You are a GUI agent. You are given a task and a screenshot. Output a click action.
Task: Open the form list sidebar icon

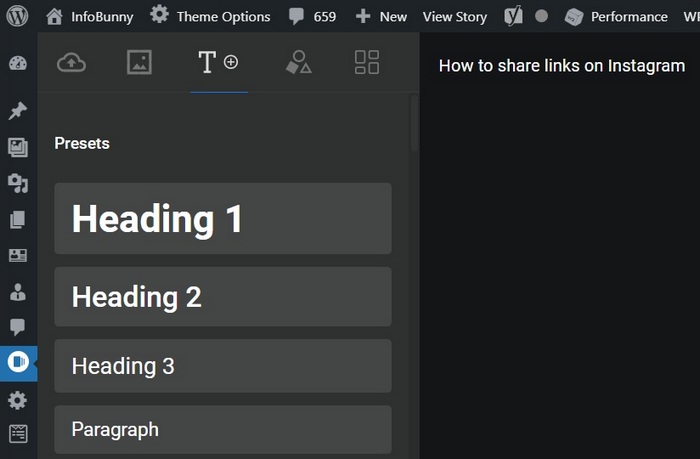click(x=18, y=434)
